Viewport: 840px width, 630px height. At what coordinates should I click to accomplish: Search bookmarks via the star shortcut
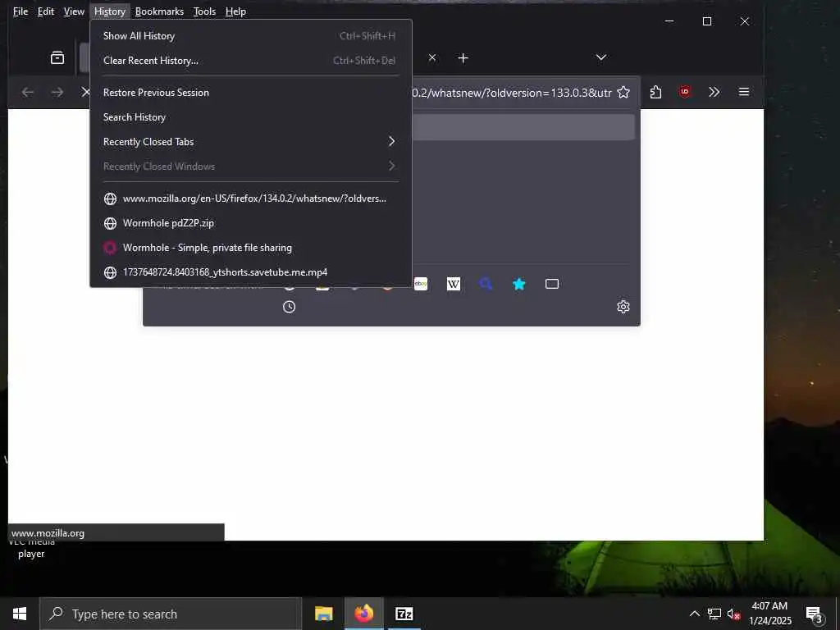(518, 284)
